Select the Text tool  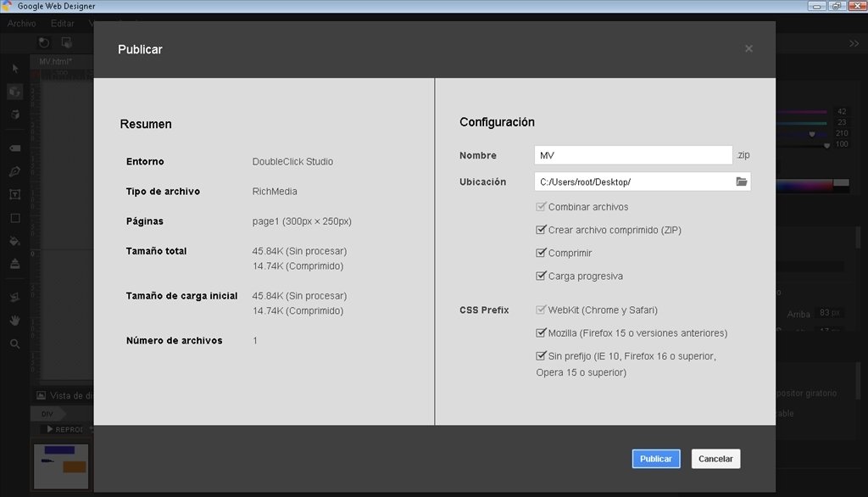tap(15, 194)
